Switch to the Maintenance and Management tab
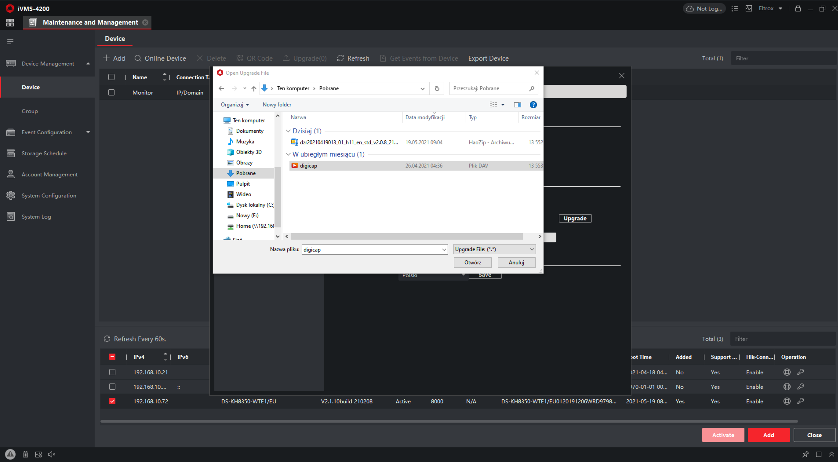This screenshot has width=838, height=462. point(90,22)
